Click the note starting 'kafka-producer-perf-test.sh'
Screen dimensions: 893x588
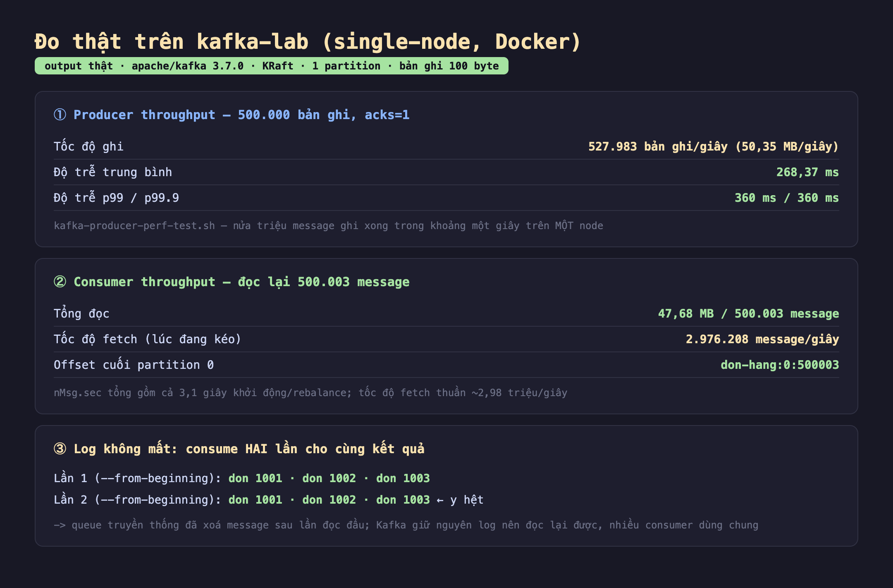[328, 225]
